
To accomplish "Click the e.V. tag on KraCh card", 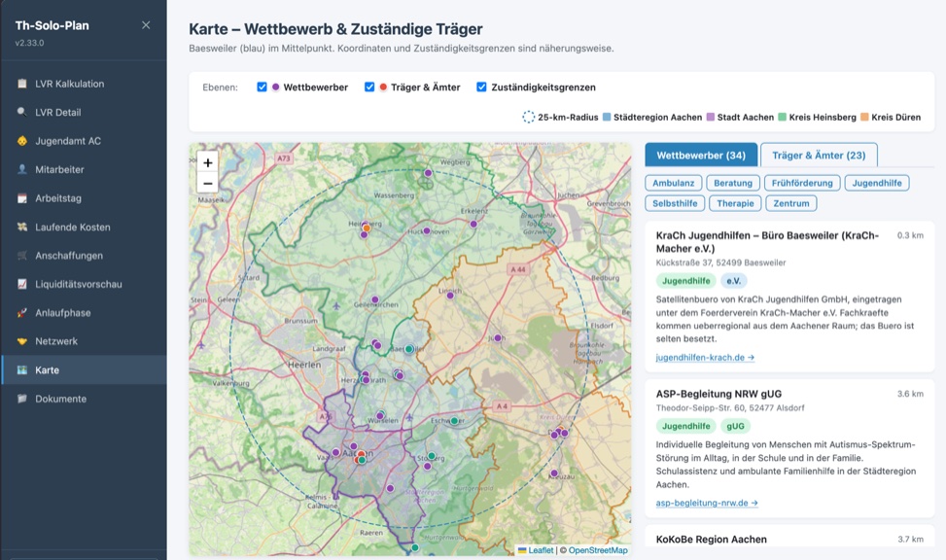I will point(734,281).
